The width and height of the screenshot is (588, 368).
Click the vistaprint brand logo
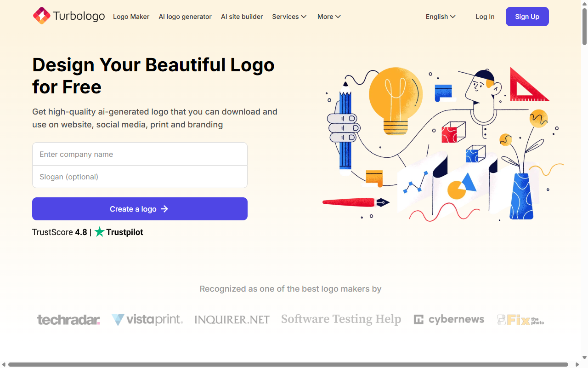[x=147, y=319]
